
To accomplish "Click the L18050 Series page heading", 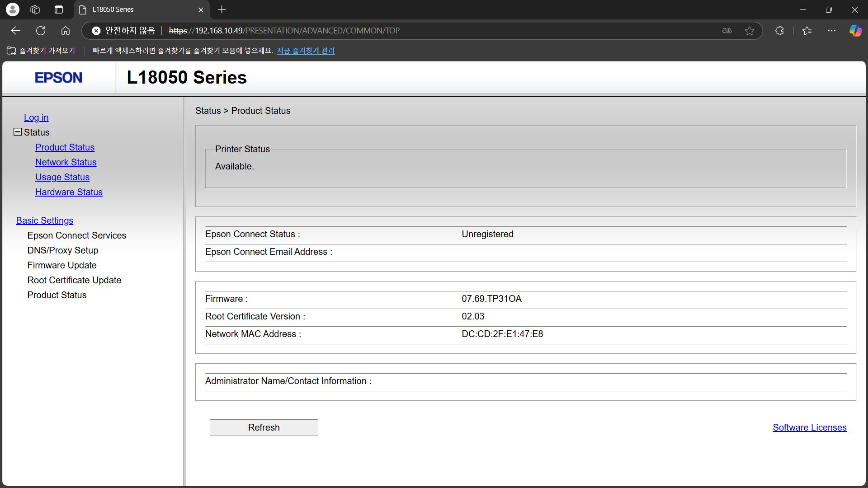I will tap(187, 77).
